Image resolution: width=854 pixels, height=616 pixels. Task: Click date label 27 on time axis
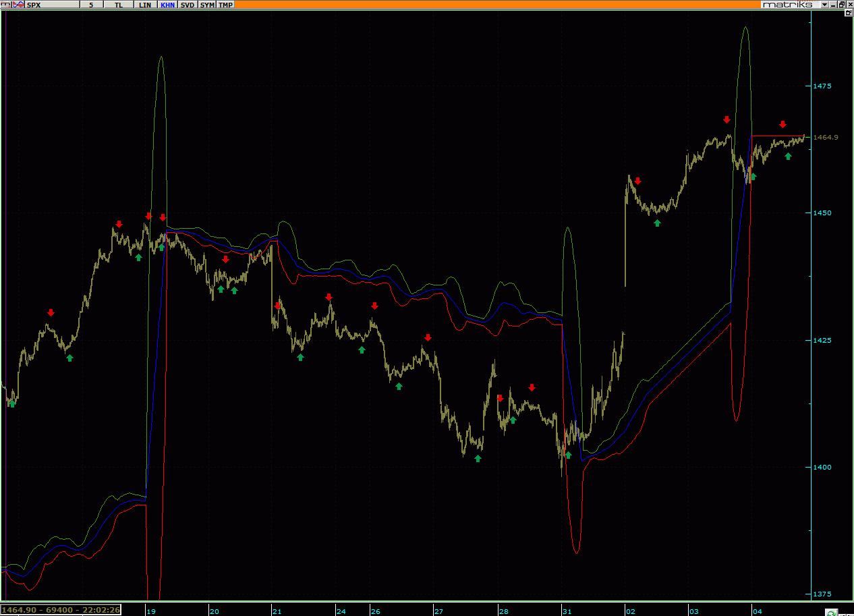[x=438, y=611]
